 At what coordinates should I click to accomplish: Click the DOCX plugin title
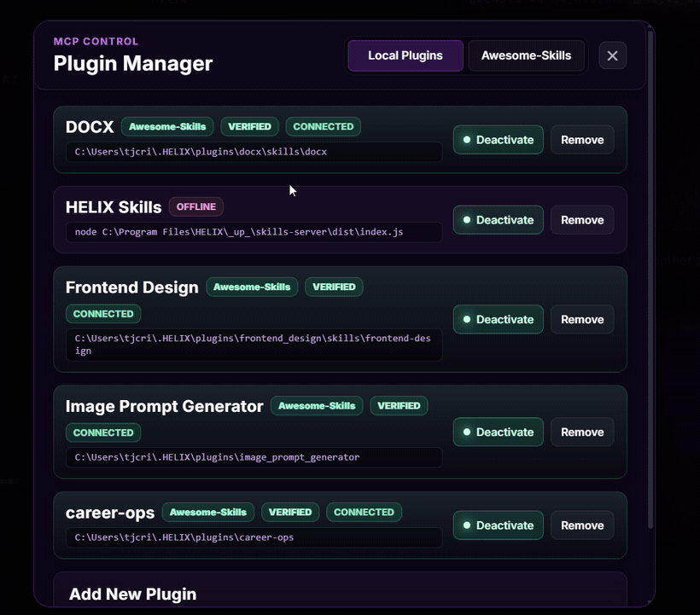(90, 127)
